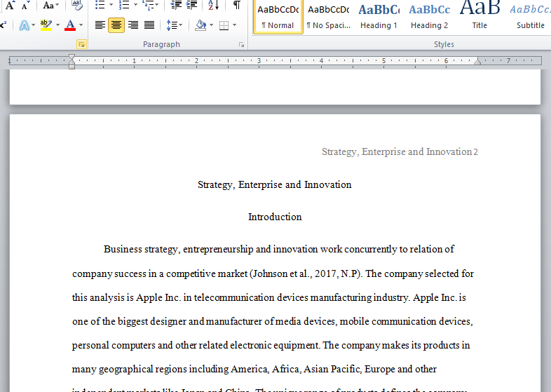Apply the Text Effects glowing A
551x392 pixels.
25,25
